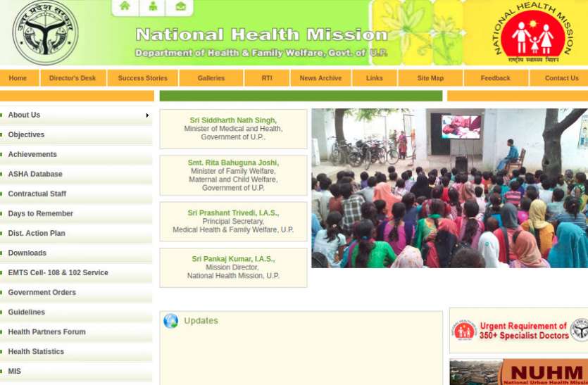Screen dimensions: 588x385
Task: Open the Site Map menu item
Action: [430, 78]
